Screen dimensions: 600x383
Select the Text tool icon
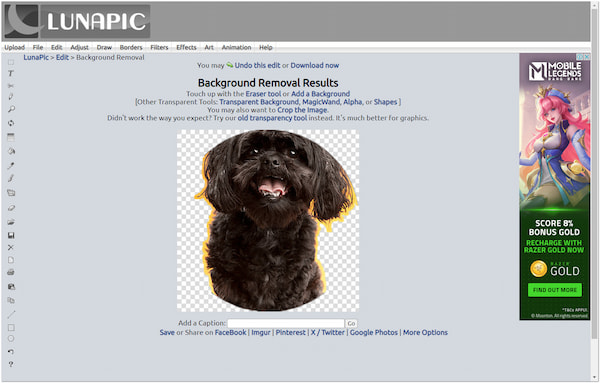(x=11, y=73)
